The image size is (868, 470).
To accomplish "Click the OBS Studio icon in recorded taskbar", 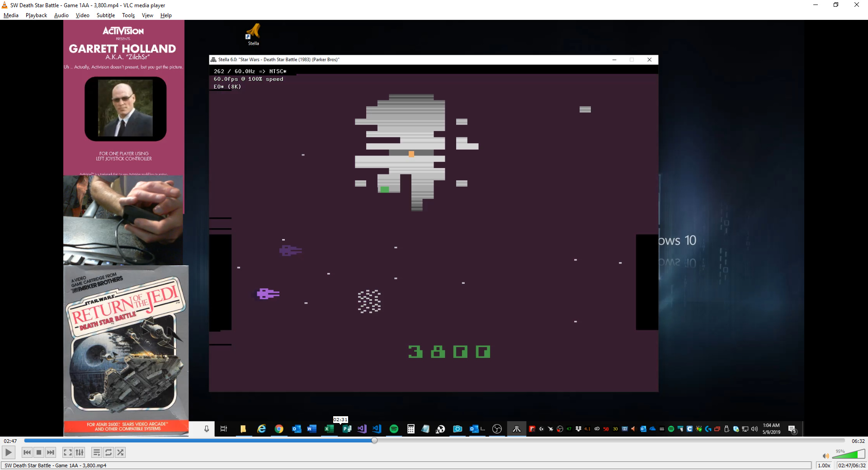I will point(497,429).
